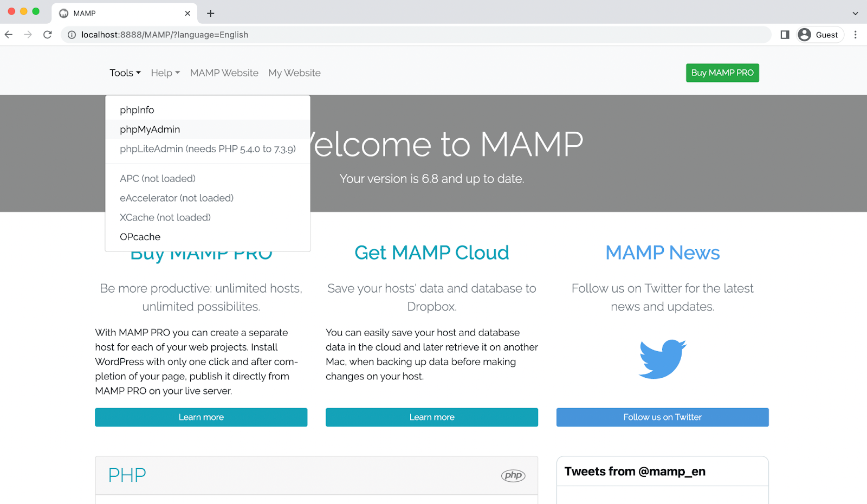Select the MAMP browser tab
This screenshot has width=867, height=504.
[x=125, y=13]
